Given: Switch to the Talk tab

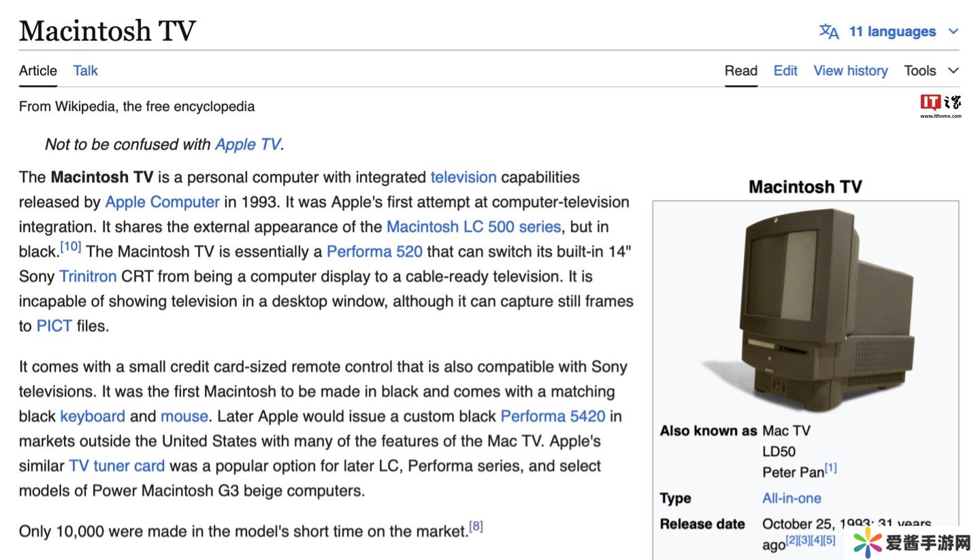Looking at the screenshot, I should pyautogui.click(x=85, y=71).
